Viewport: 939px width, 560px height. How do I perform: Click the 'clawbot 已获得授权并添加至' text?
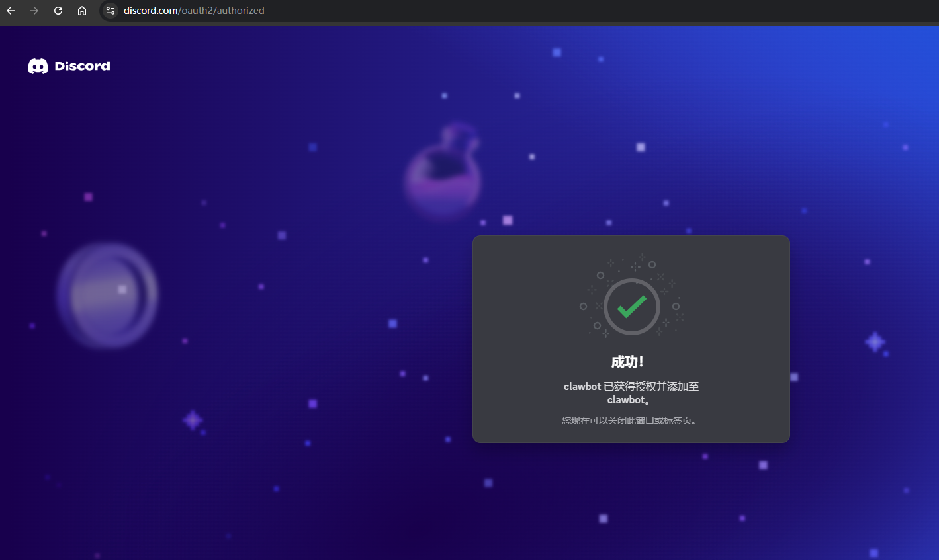click(631, 387)
